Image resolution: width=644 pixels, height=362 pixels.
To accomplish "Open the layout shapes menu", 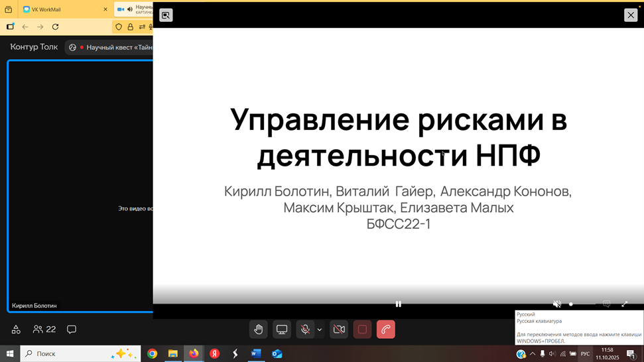I will pos(16,330).
